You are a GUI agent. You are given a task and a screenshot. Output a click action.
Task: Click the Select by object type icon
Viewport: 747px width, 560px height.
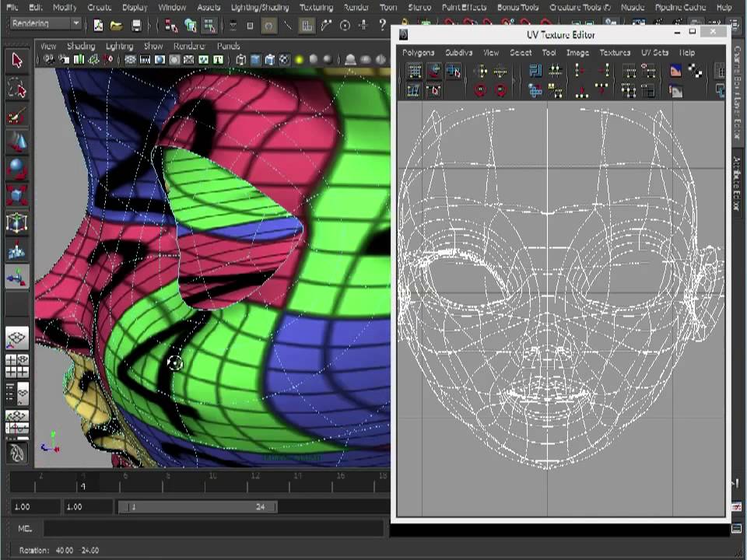190,25
